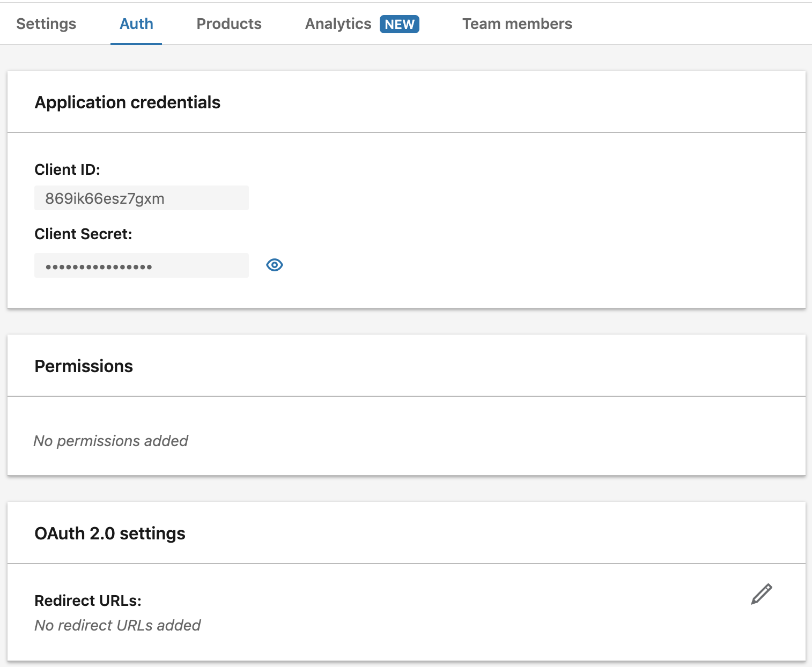Click the NEW badge beside Analytics
Screen dimensions: 812x667
click(399, 24)
